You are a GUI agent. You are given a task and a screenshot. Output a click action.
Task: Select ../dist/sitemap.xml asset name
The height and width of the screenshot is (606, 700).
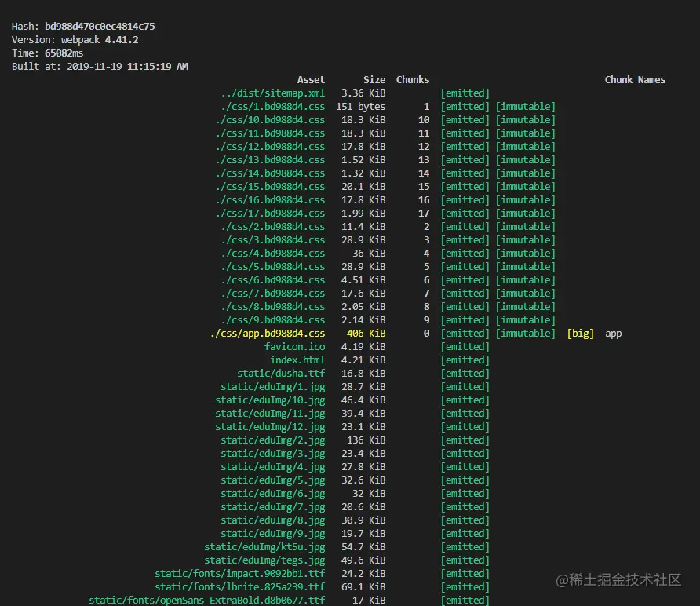[273, 93]
